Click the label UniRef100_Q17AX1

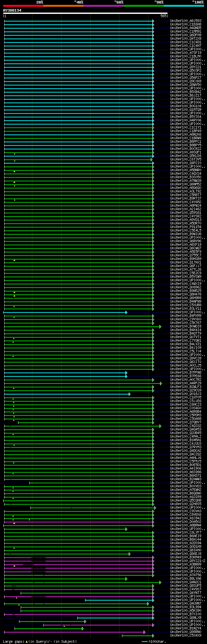point(186,262)
